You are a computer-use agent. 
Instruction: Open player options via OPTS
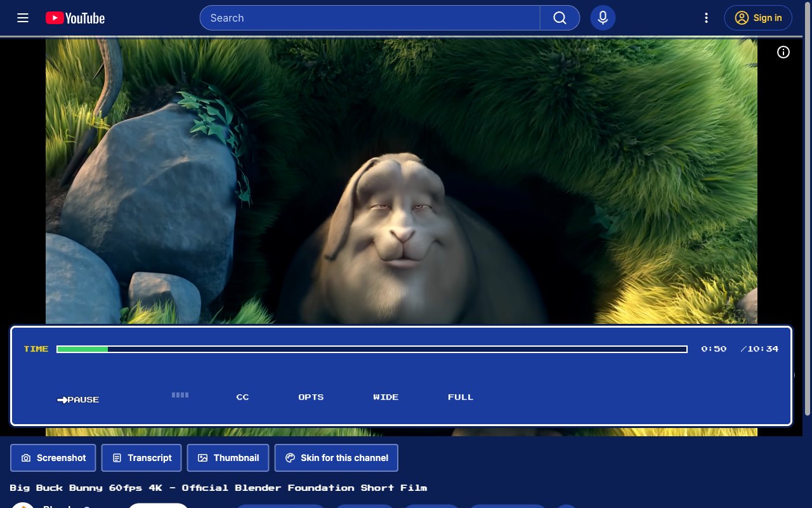pyautogui.click(x=311, y=397)
